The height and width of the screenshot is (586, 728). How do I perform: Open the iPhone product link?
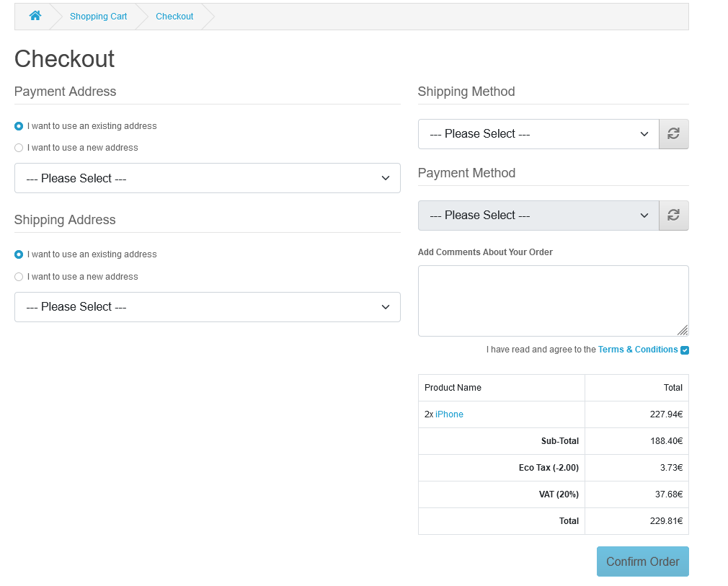(449, 414)
